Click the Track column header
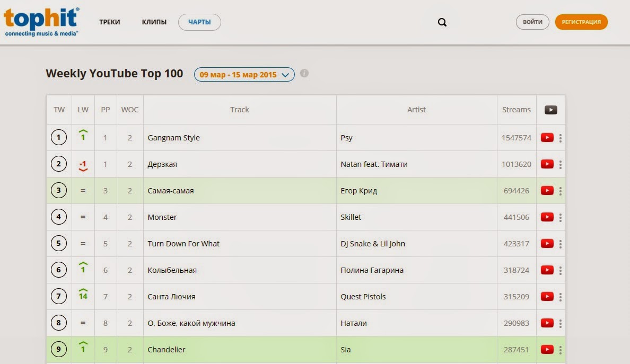Screen dimensions: 630x364 [240, 110]
